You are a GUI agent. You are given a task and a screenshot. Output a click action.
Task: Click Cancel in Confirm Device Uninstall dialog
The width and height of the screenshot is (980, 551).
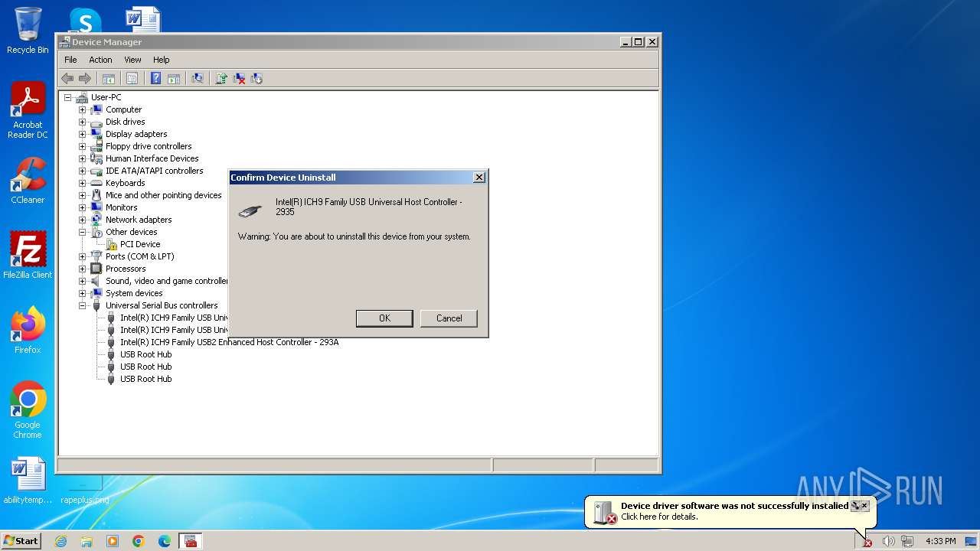(x=449, y=318)
